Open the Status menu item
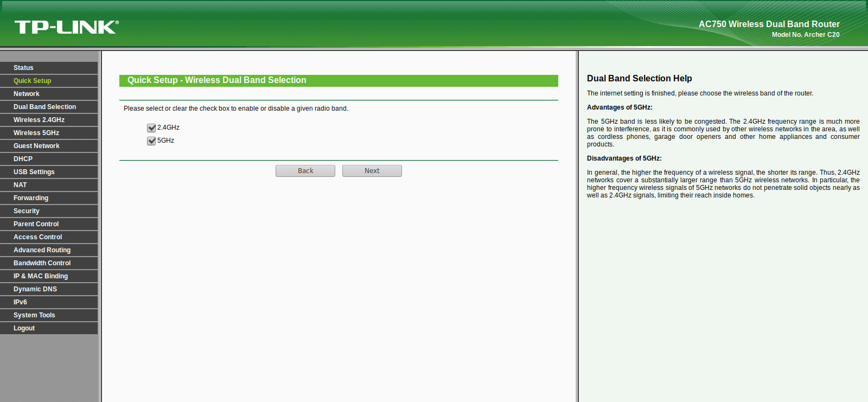 click(49, 68)
